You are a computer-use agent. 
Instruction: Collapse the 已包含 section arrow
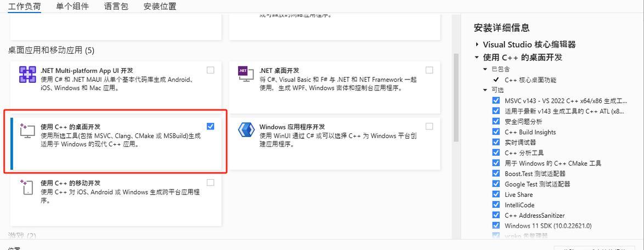[x=485, y=69]
